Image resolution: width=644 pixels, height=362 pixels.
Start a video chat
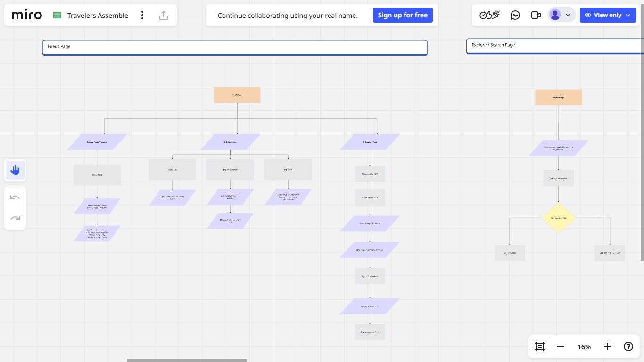536,15
